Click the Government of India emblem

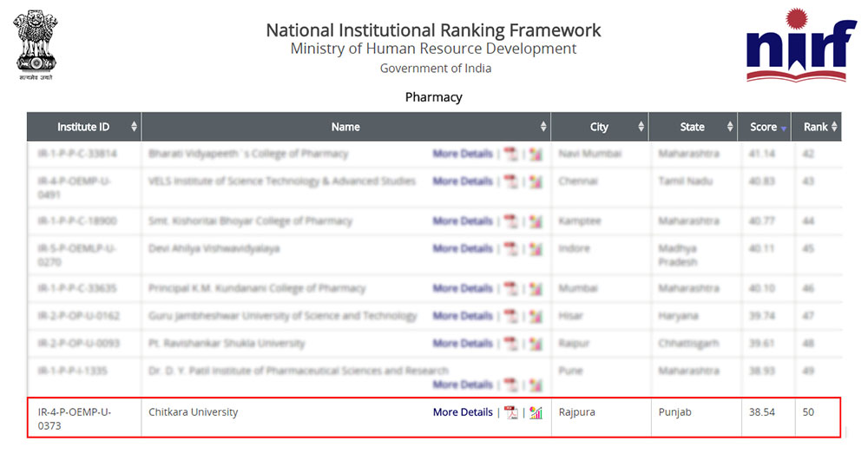(x=36, y=43)
